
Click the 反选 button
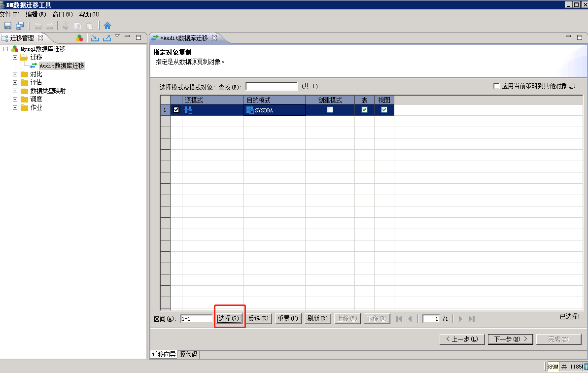[x=258, y=319]
